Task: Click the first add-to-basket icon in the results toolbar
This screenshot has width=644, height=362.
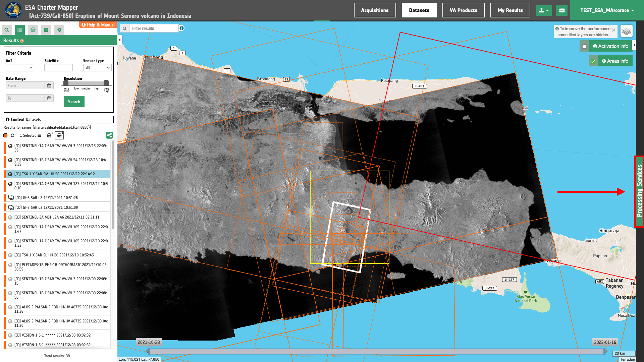Action: point(49,135)
